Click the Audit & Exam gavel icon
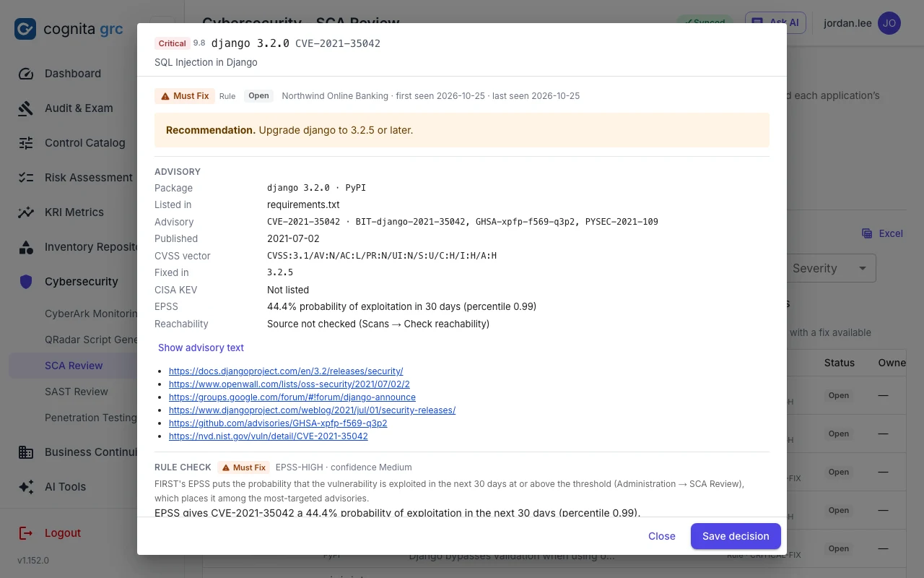Viewport: 924px width, 578px height. (x=26, y=108)
